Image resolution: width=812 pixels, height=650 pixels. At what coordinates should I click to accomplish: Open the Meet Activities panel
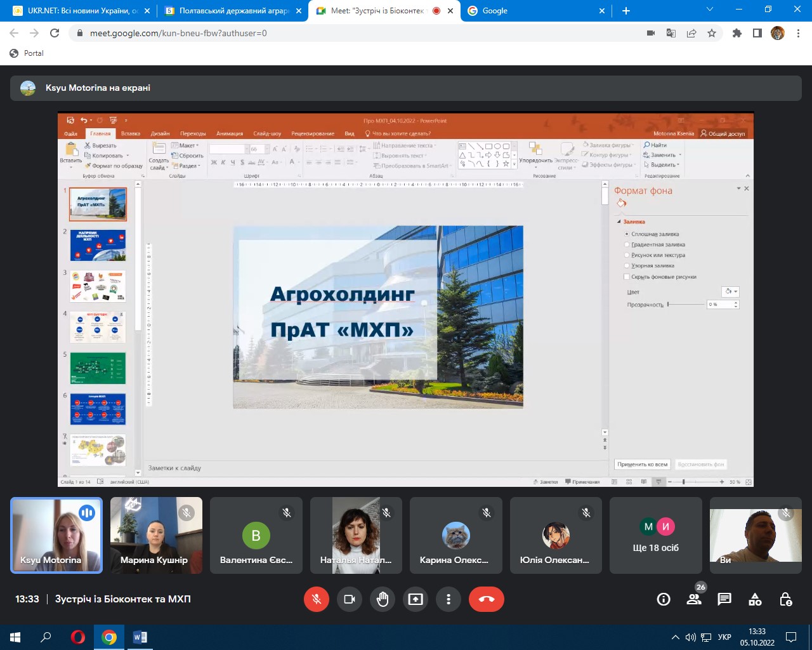(x=755, y=599)
